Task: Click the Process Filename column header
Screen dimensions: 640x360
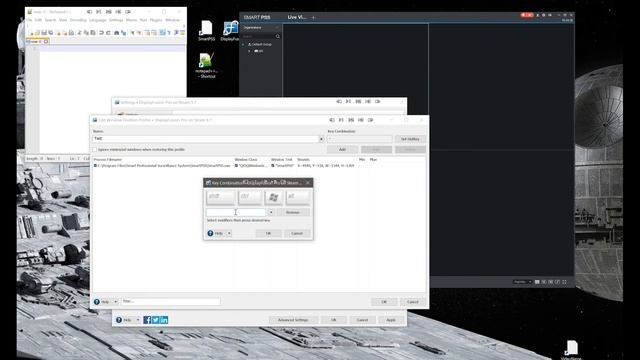Action: pos(108,160)
